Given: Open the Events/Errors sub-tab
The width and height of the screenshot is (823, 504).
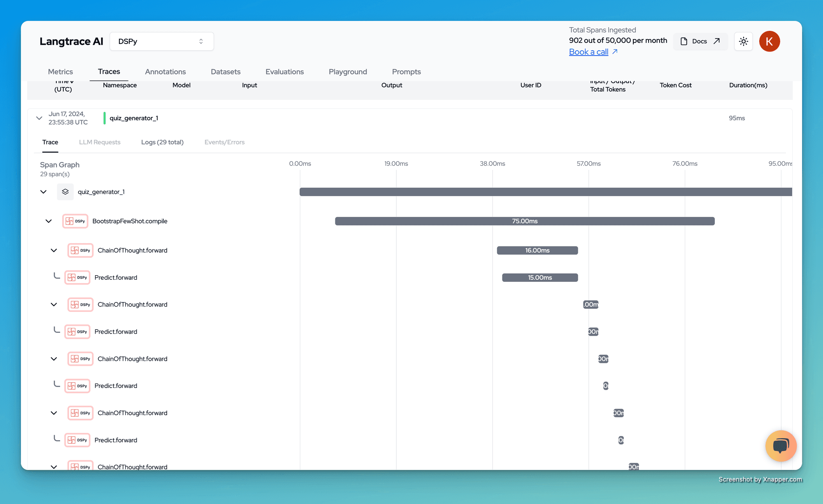Looking at the screenshot, I should [224, 142].
